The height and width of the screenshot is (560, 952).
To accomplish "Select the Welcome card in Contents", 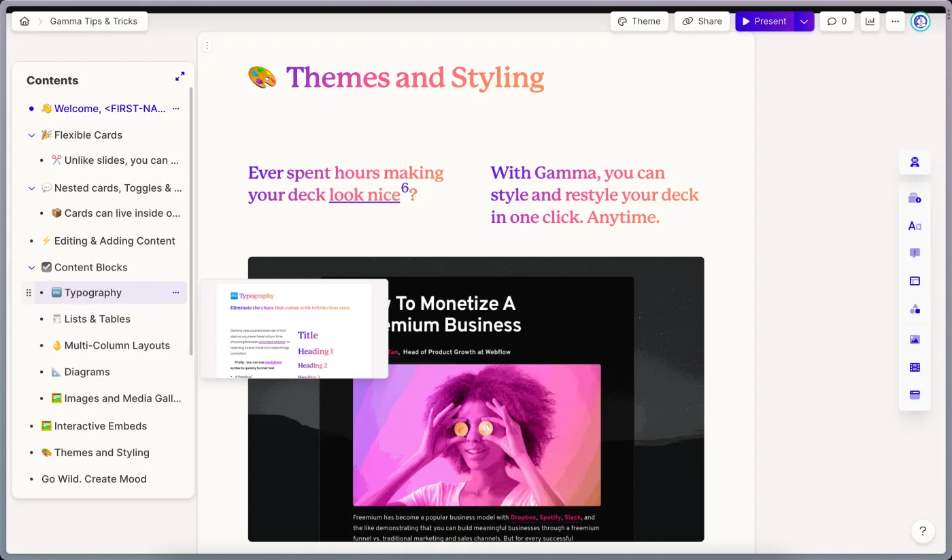I will [103, 109].
